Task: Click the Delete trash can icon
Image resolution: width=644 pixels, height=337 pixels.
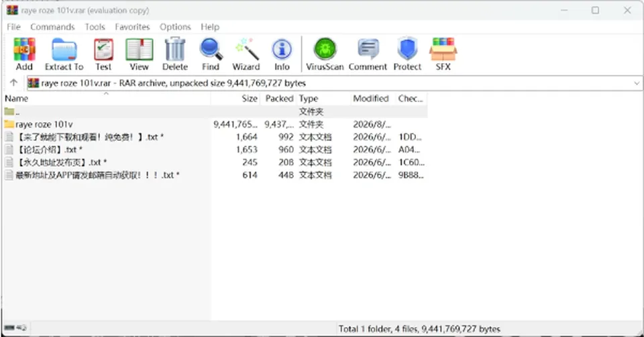Action: [x=175, y=54]
